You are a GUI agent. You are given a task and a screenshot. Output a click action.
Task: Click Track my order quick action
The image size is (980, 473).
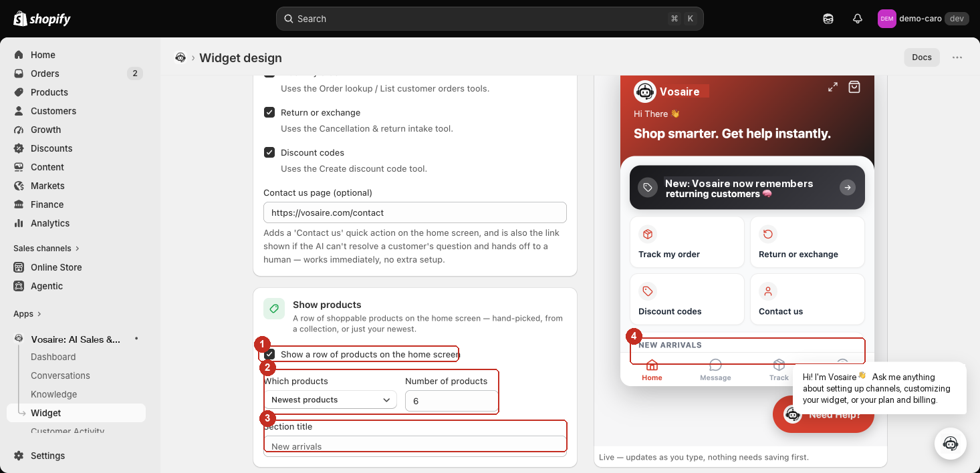pos(687,242)
